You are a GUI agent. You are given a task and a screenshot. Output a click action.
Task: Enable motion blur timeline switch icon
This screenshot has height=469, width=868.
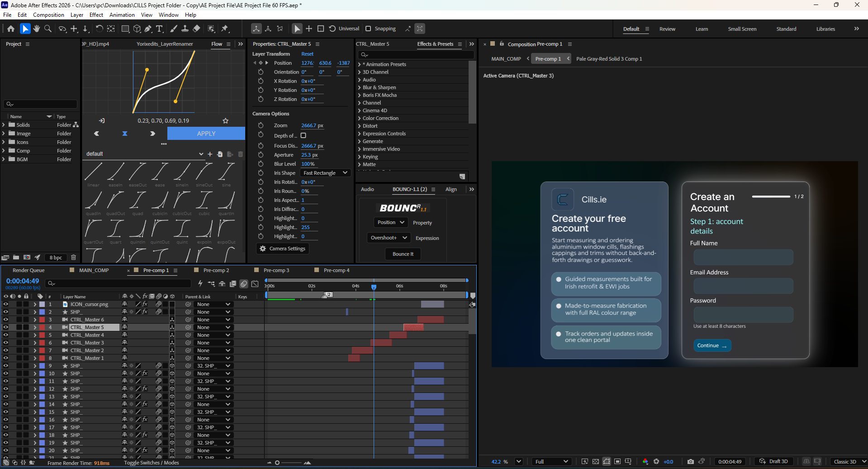pyautogui.click(x=244, y=284)
